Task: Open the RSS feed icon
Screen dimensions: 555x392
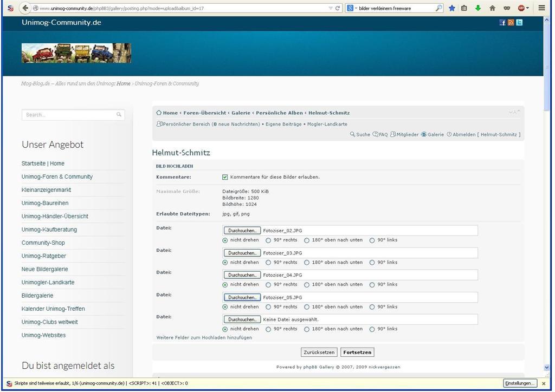Action: [x=511, y=23]
